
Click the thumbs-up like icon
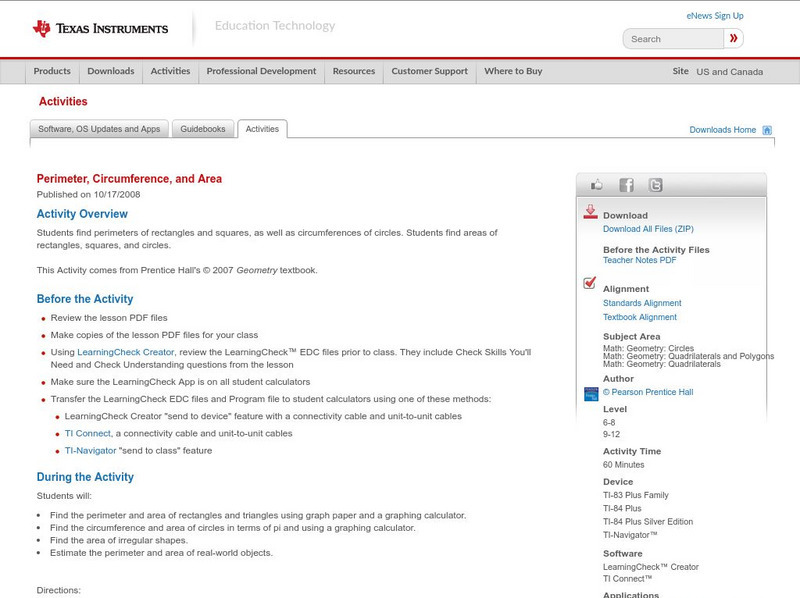596,185
